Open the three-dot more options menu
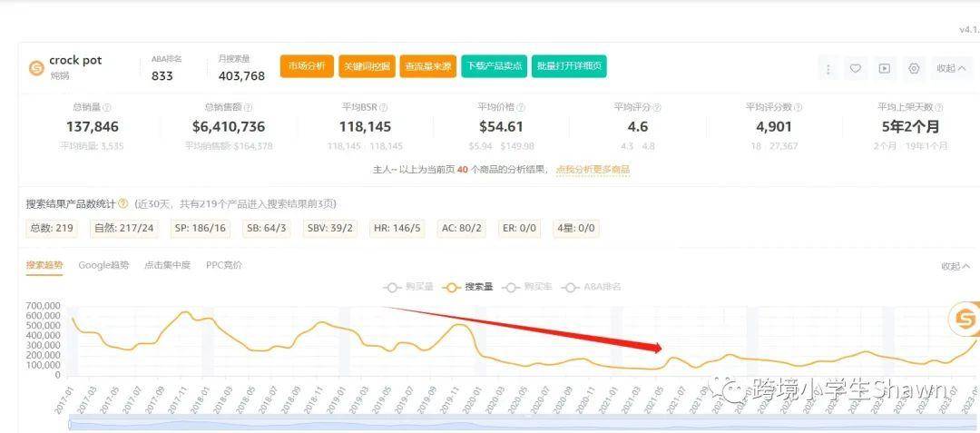The image size is (980, 433). tap(828, 68)
